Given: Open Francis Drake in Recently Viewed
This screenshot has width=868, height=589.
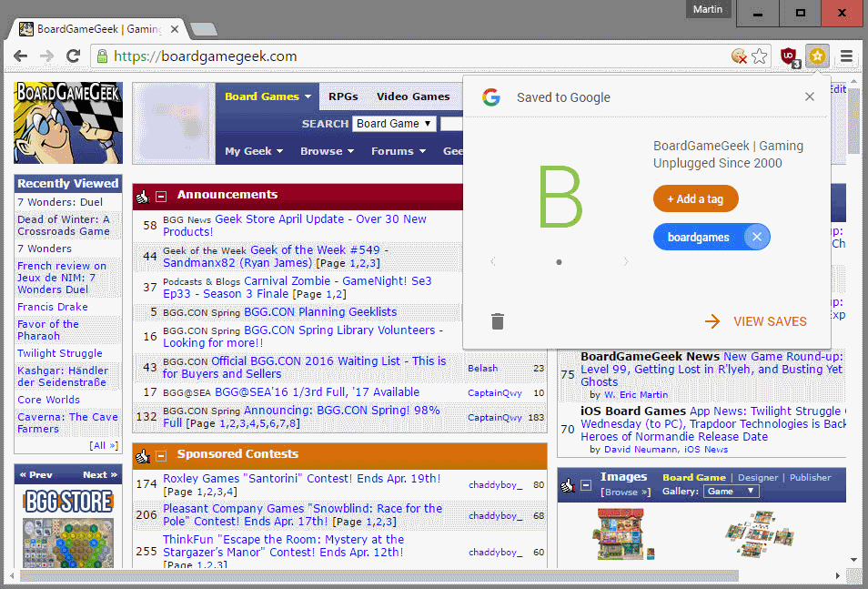Looking at the screenshot, I should pos(53,307).
